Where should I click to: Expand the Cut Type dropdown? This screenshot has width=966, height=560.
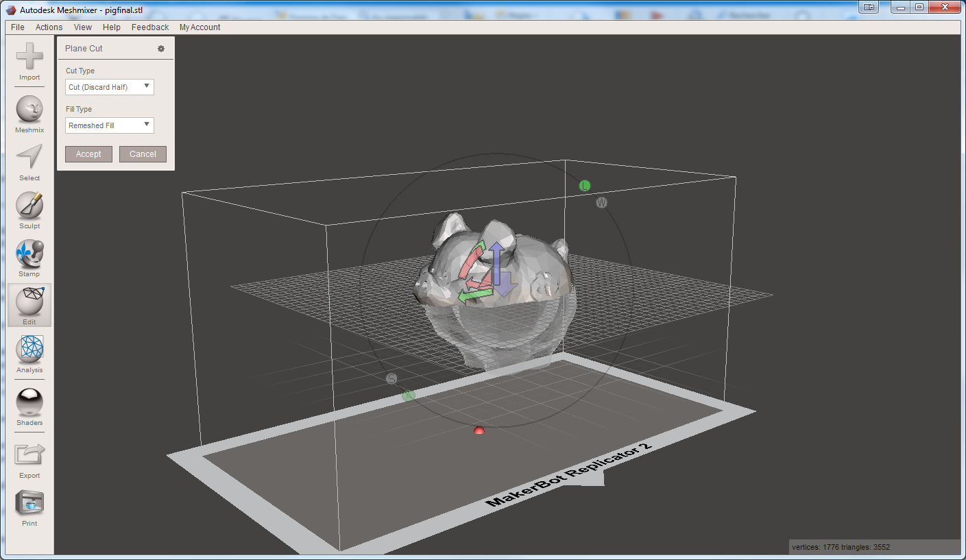(x=110, y=87)
